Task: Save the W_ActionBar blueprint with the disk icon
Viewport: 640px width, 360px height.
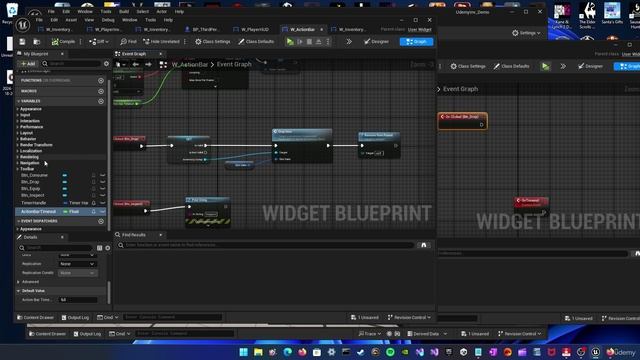Action: click(x=22, y=42)
